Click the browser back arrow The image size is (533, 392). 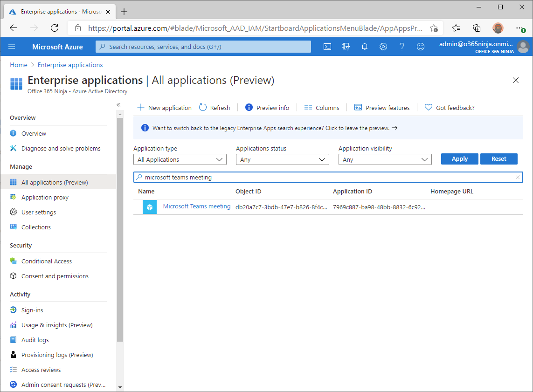(x=14, y=28)
